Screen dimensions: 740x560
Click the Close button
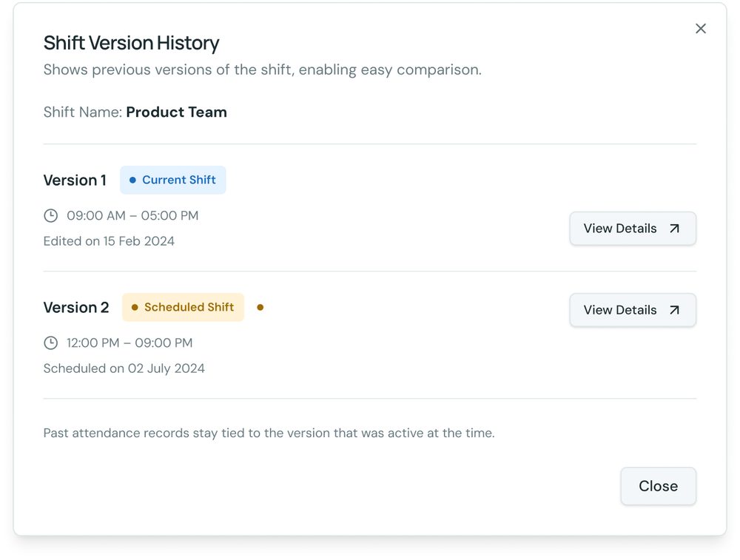click(658, 486)
